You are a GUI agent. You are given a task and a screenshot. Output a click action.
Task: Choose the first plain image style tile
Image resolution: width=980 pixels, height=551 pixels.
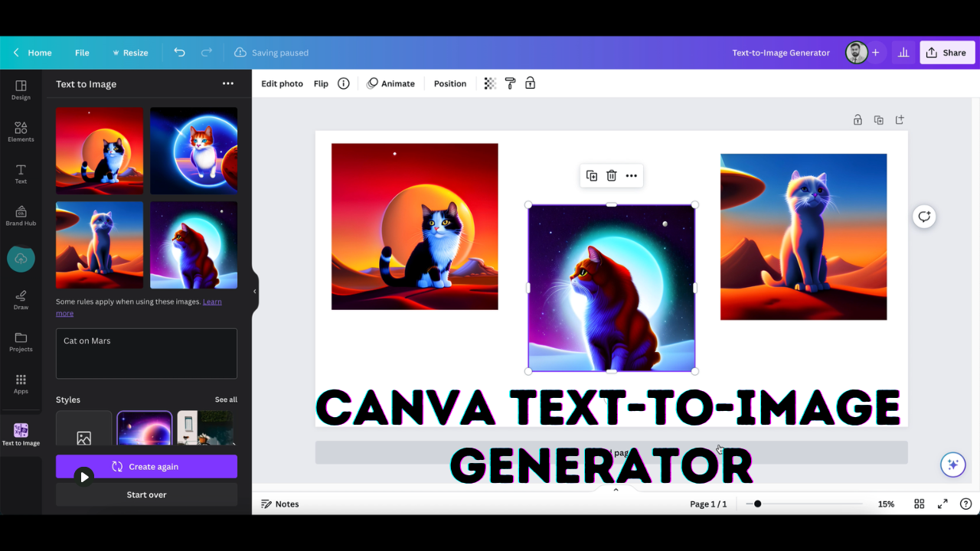click(84, 429)
